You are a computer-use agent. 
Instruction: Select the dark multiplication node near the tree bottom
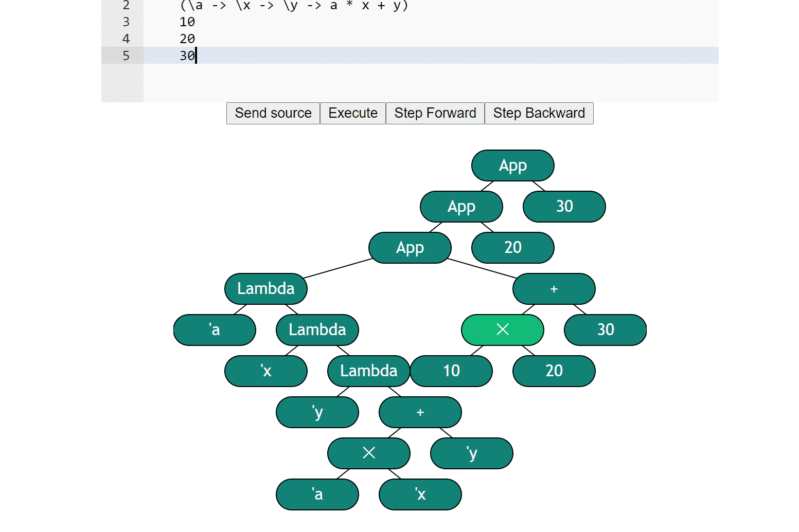pyautogui.click(x=368, y=453)
